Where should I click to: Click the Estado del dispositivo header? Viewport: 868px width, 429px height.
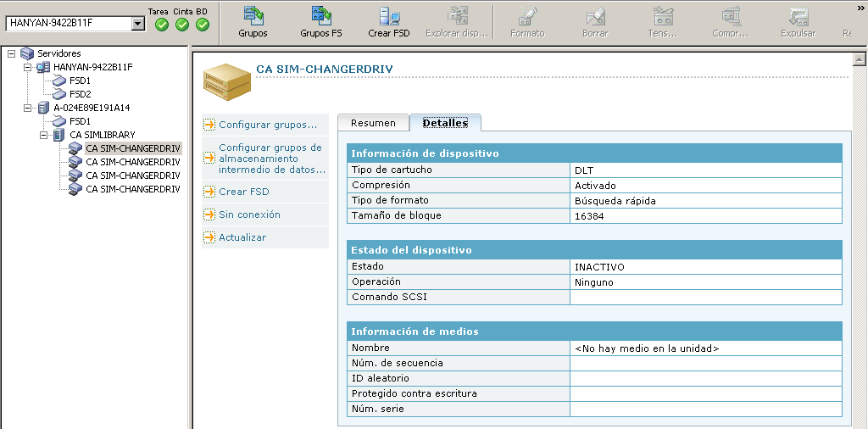[x=594, y=250]
